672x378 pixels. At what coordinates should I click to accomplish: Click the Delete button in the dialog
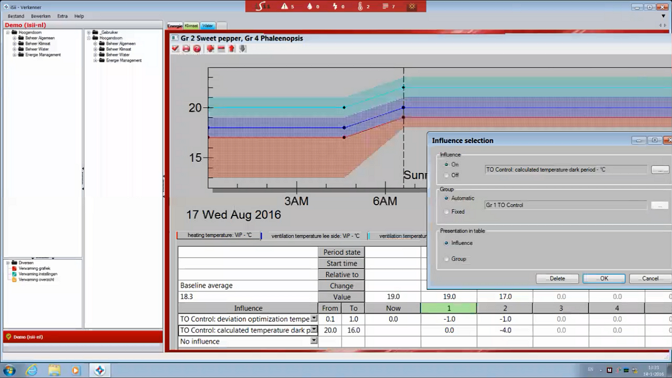pyautogui.click(x=557, y=279)
